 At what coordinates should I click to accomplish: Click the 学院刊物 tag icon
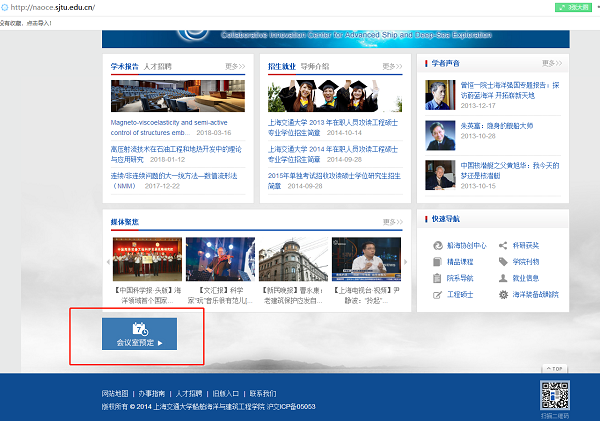pyautogui.click(x=503, y=261)
